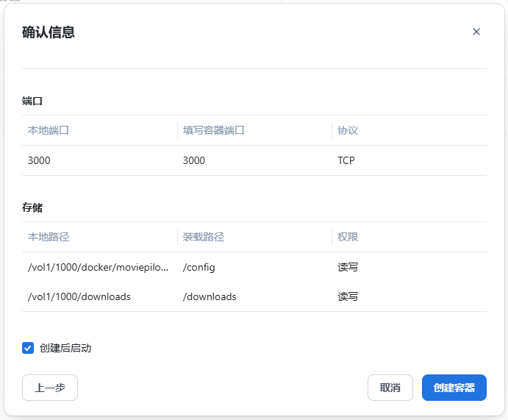Image resolution: width=508 pixels, height=420 pixels.
Task: Click the 本地端口 column header
Action: 49,130
